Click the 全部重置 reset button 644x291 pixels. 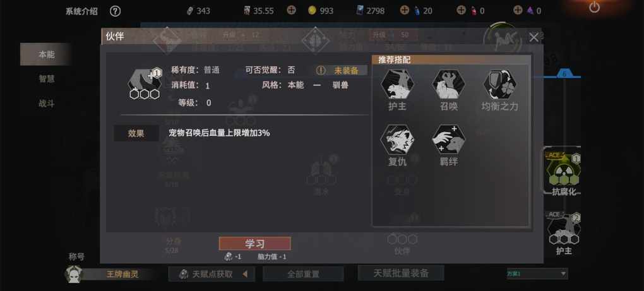[x=303, y=274]
